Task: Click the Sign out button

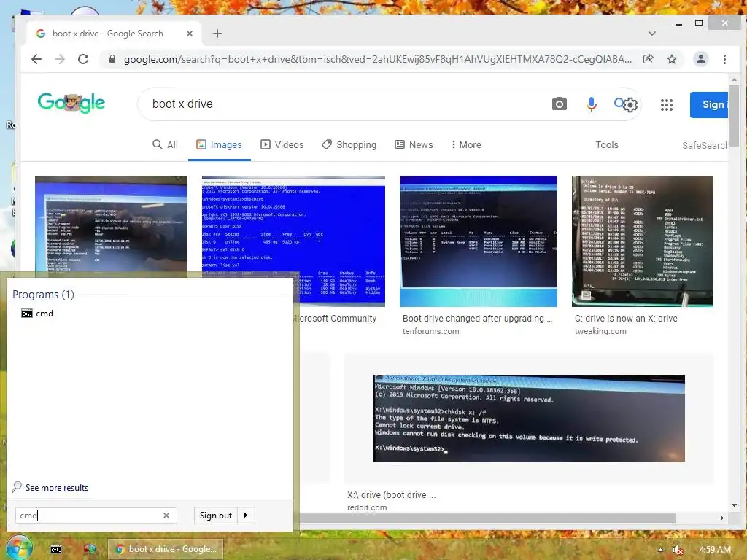Action: (215, 516)
